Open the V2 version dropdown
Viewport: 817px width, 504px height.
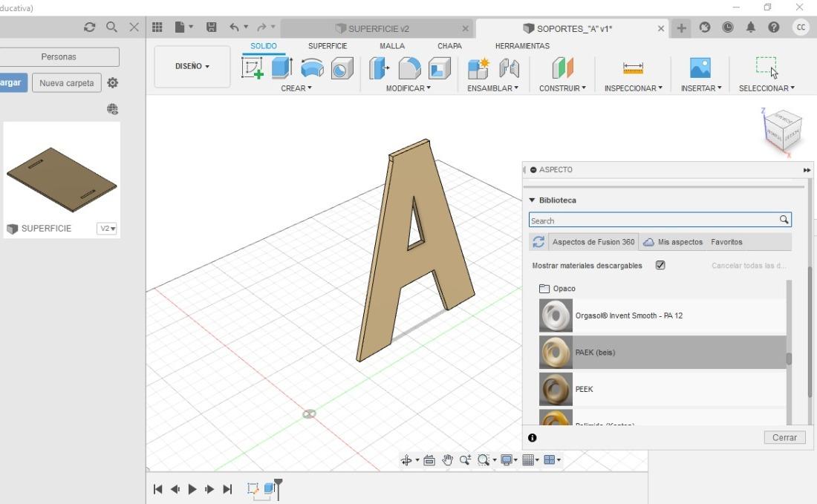(x=107, y=229)
